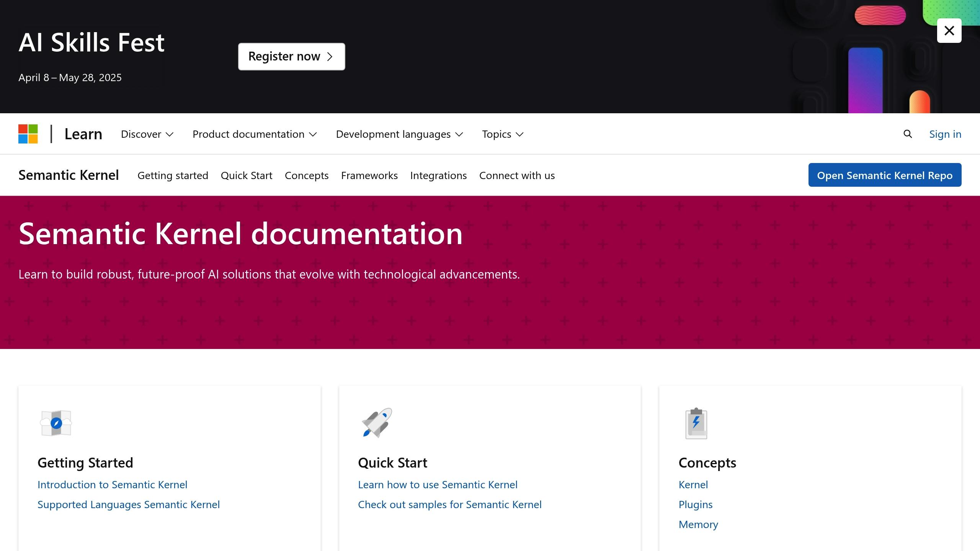The image size is (980, 551).
Task: Open the Integrations nav item
Action: (x=438, y=175)
